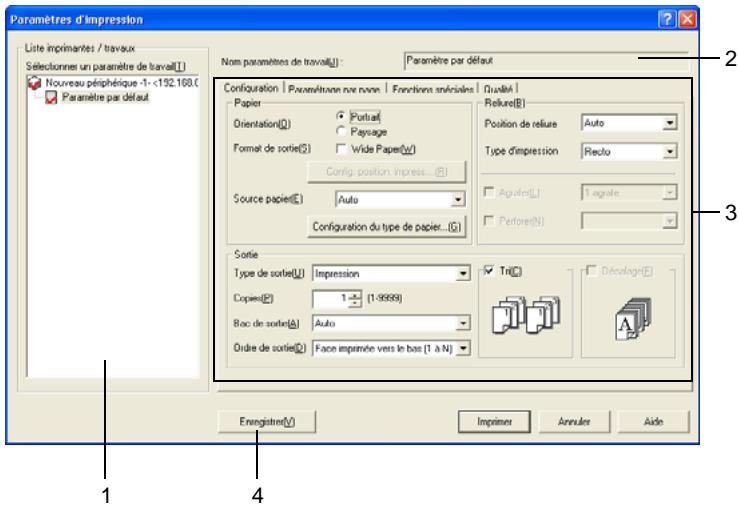Open Configuration du type de papier

point(386,227)
